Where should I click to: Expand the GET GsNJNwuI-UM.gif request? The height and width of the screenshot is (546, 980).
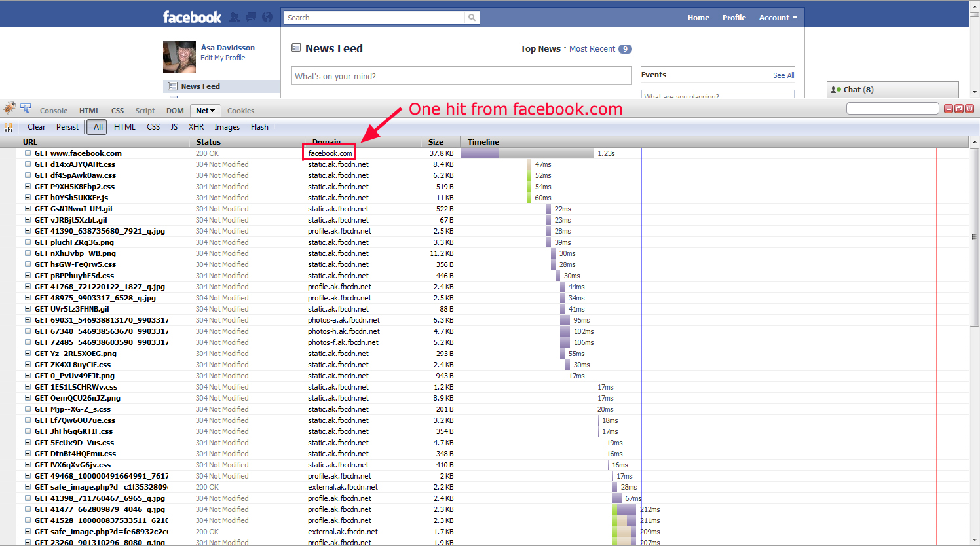(x=28, y=209)
